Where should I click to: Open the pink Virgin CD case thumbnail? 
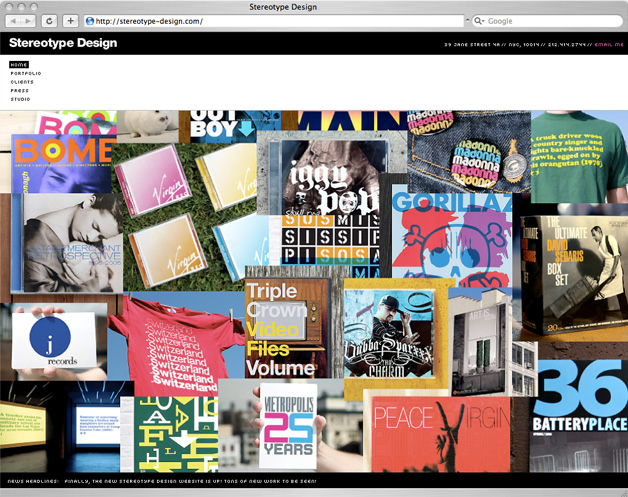[153, 179]
